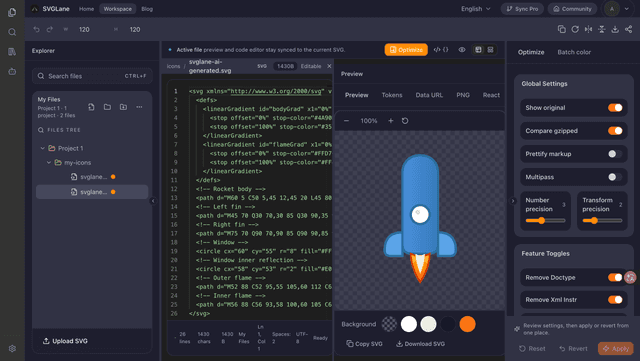The width and height of the screenshot is (640, 361).
Task: Switch to the Tokens tab
Action: tap(392, 95)
